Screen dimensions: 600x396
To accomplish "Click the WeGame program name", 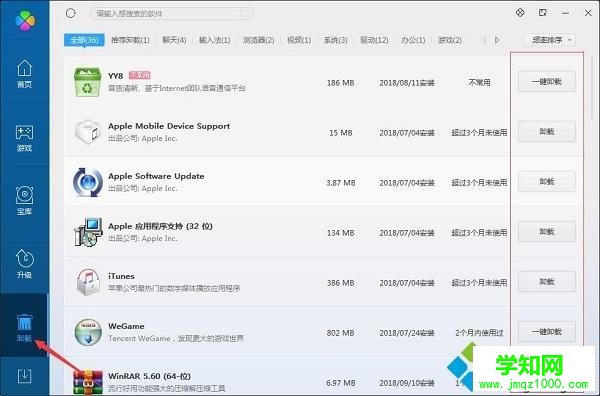I will 126,326.
